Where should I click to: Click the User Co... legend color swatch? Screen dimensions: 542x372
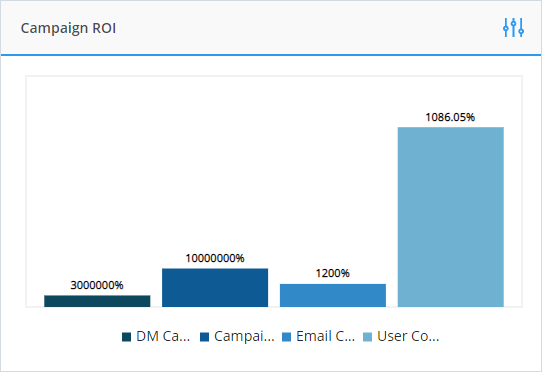[367, 337]
